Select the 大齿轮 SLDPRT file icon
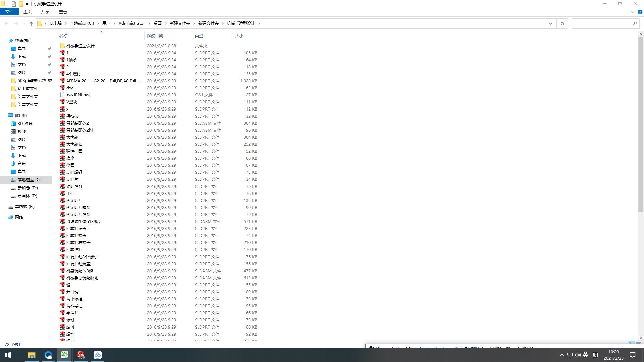Screen dimensions: 644x362 (x=62, y=137)
